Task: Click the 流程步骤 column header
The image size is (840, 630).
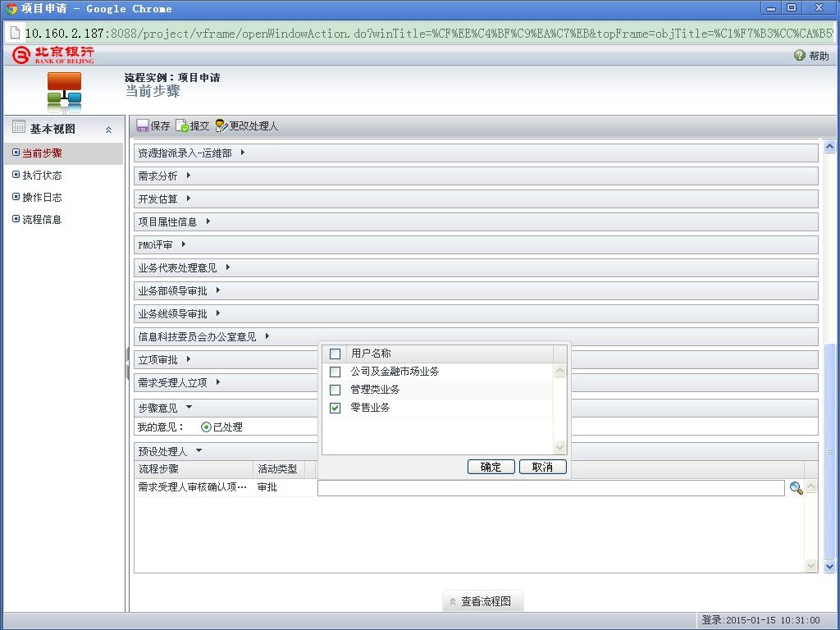Action: tap(194, 469)
